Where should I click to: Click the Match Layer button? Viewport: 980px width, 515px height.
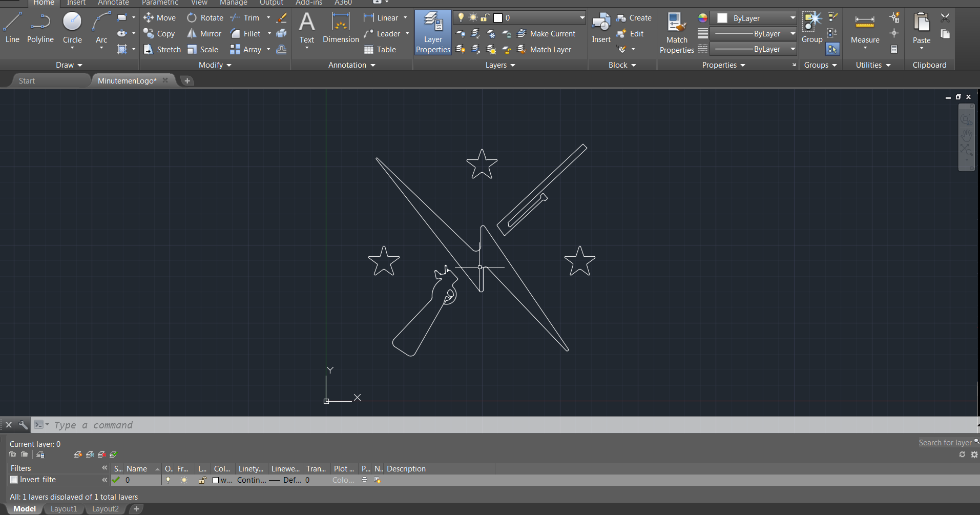tap(544, 50)
